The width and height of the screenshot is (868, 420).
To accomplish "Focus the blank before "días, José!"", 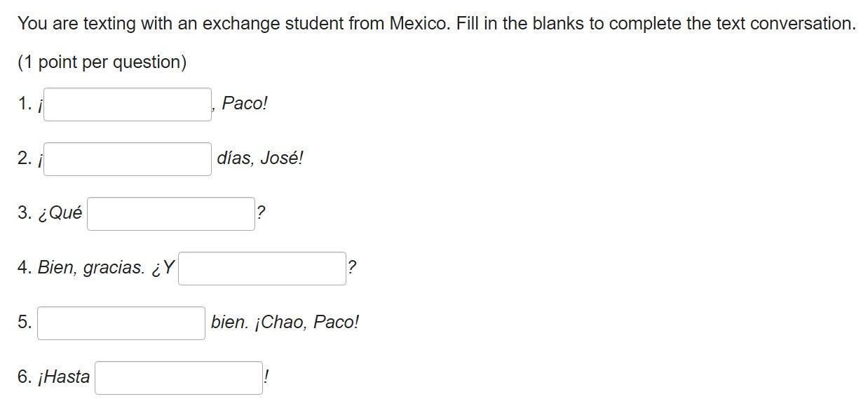I will (x=128, y=159).
